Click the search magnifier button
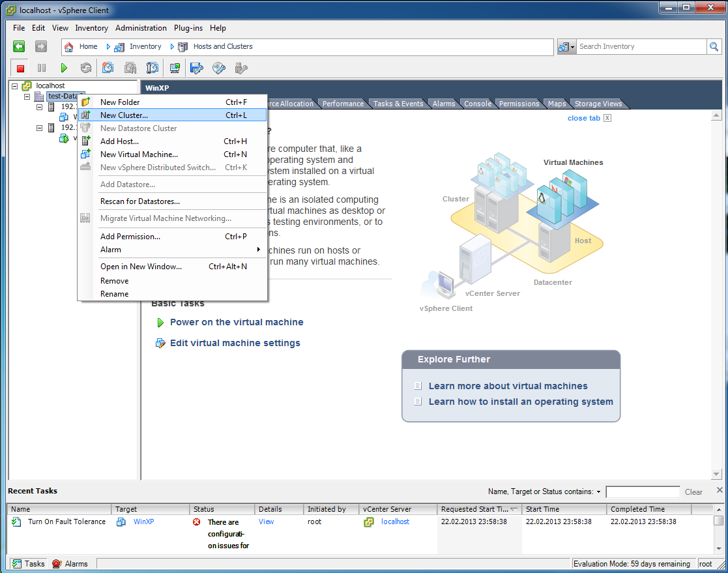This screenshot has width=728, height=573. point(714,46)
